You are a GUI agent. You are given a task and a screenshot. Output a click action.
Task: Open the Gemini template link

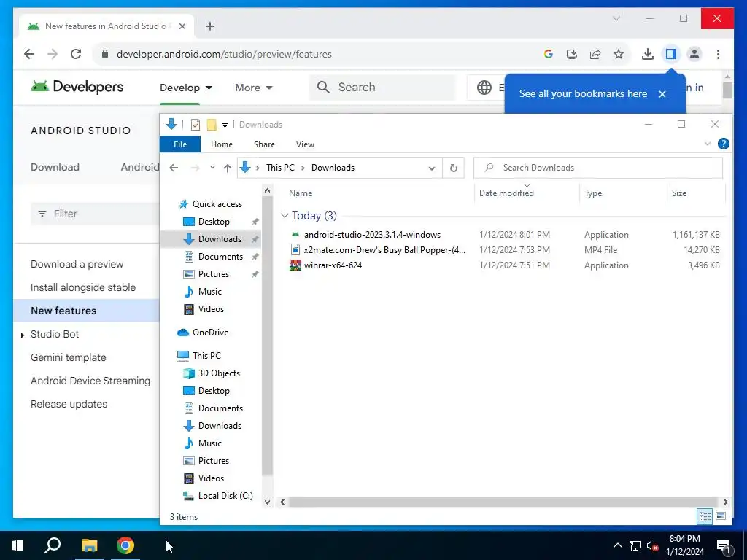pyautogui.click(x=68, y=357)
